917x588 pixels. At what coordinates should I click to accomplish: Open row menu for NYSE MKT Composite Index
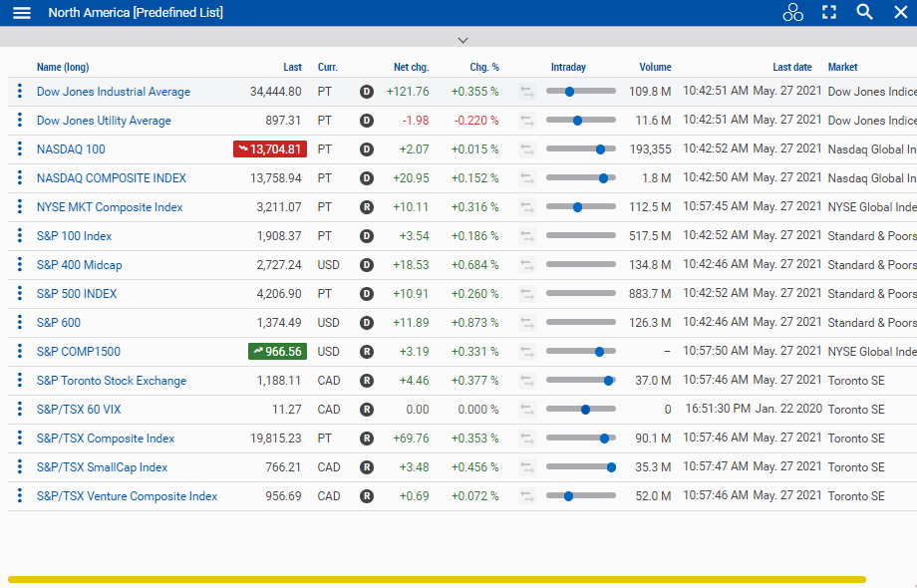point(20,207)
